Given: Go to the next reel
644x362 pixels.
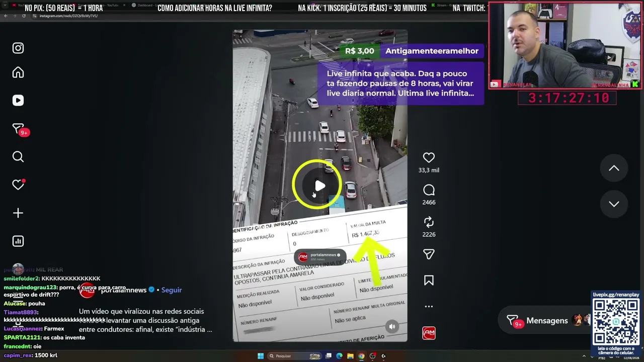Looking at the screenshot, I should tap(614, 204).
